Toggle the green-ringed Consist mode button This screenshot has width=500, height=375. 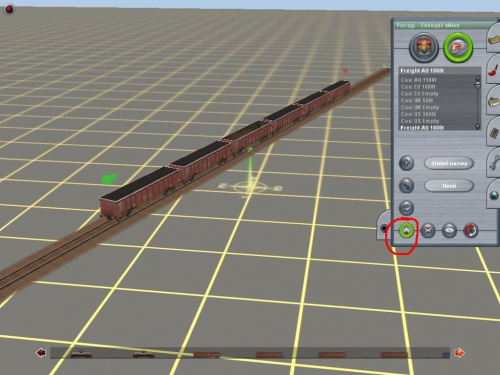tap(458, 48)
